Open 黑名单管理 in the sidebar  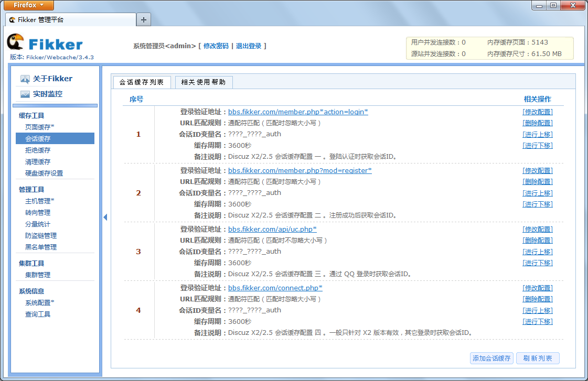tap(41, 247)
